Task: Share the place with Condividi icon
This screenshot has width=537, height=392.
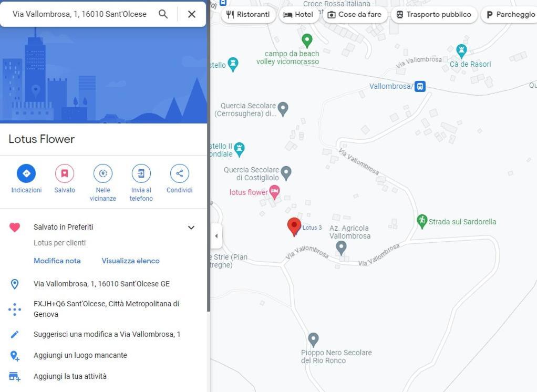Action: coord(180,173)
